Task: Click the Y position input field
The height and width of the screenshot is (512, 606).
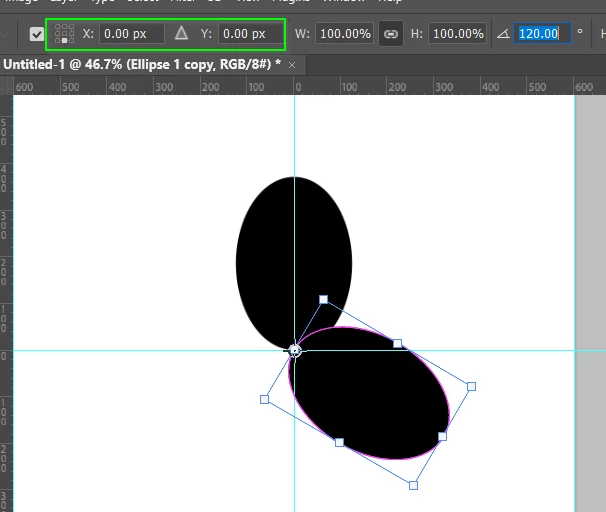Action: (x=251, y=34)
